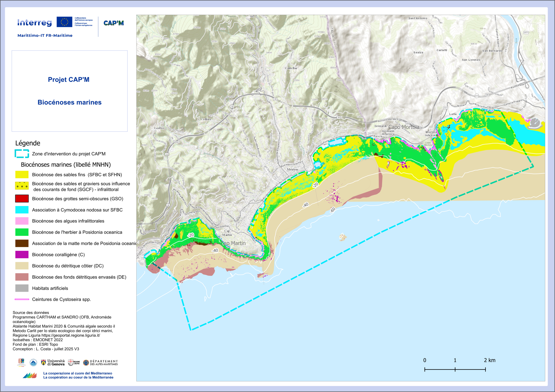The image size is (555, 392).
Task: Click the 2 km scale bar label
Action: (490, 360)
